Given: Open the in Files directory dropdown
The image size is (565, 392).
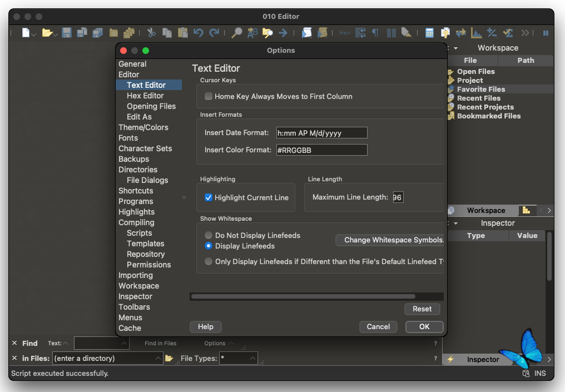Looking at the screenshot, I should pos(158,358).
